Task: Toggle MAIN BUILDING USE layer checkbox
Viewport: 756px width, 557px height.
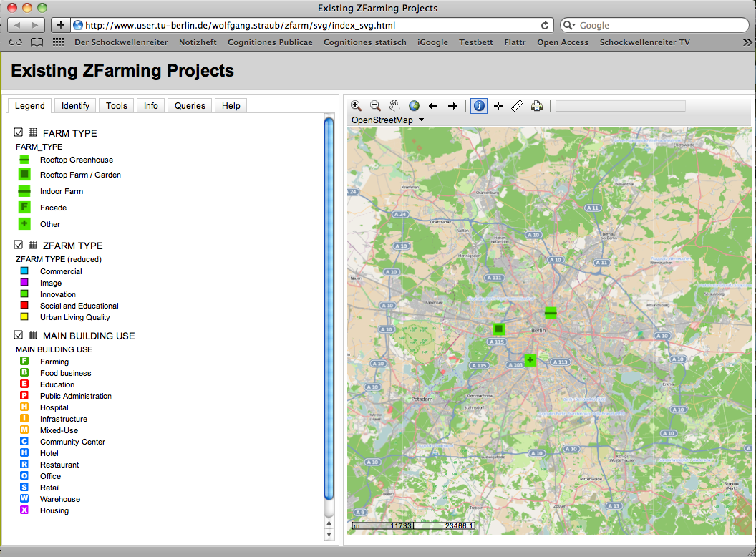Action: click(x=19, y=334)
